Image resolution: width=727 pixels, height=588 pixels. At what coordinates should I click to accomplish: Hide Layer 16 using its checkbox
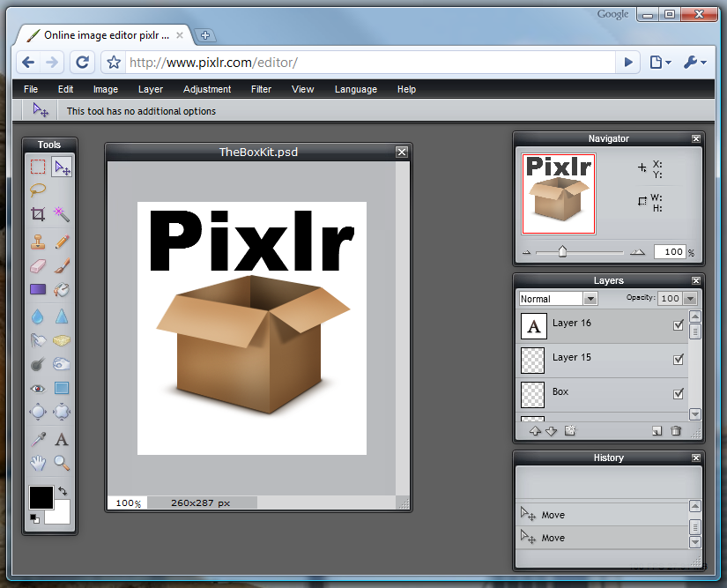tap(678, 325)
